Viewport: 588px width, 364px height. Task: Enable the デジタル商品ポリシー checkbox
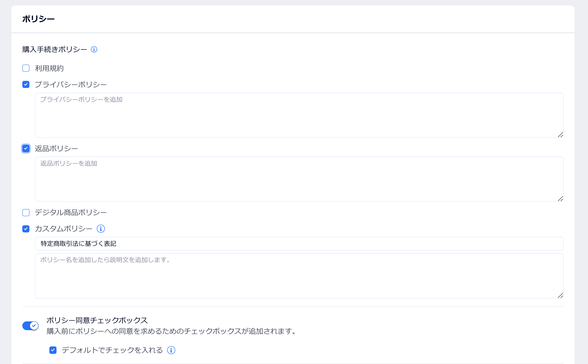click(26, 212)
